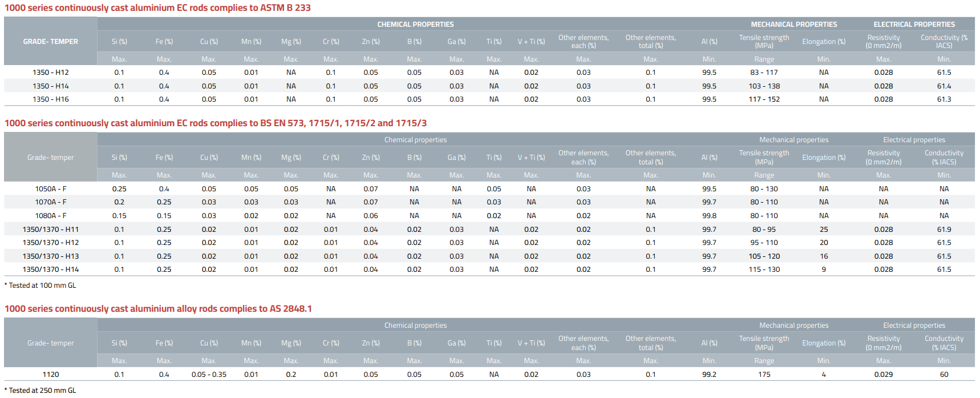This screenshot has width=980, height=398.
Task: Click the 117 - 152 tensile strength cell
Action: [x=764, y=99]
